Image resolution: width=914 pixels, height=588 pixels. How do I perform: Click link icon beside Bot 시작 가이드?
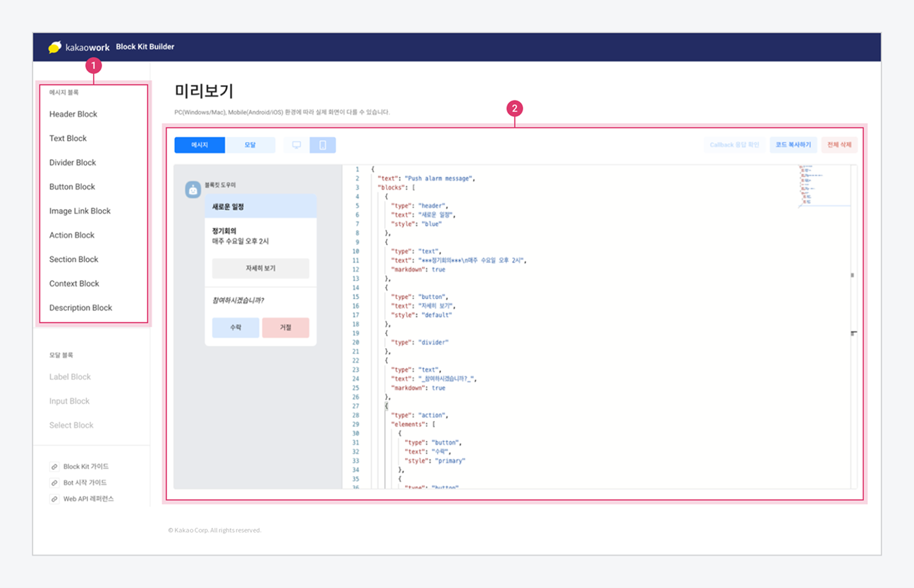coord(54,483)
